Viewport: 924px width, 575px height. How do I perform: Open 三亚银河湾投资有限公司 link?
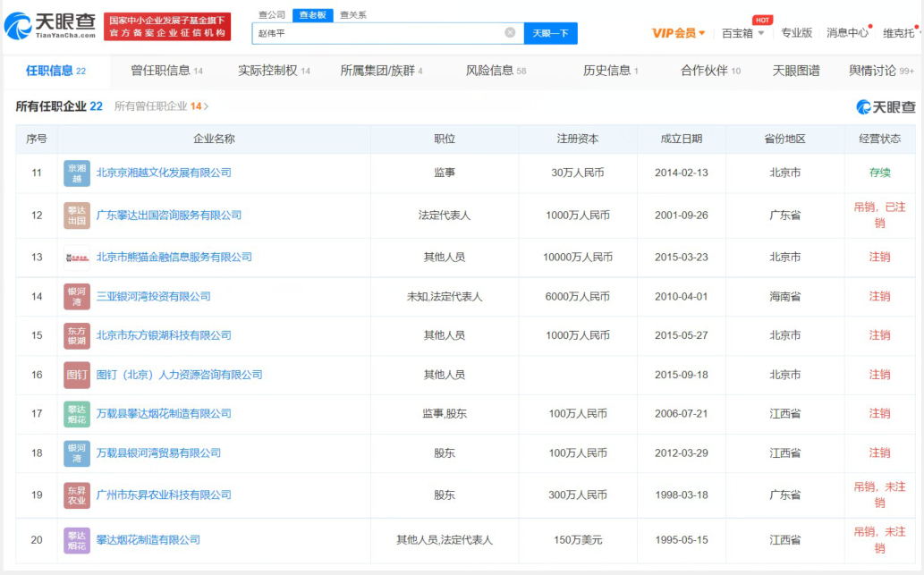pyautogui.click(x=153, y=296)
